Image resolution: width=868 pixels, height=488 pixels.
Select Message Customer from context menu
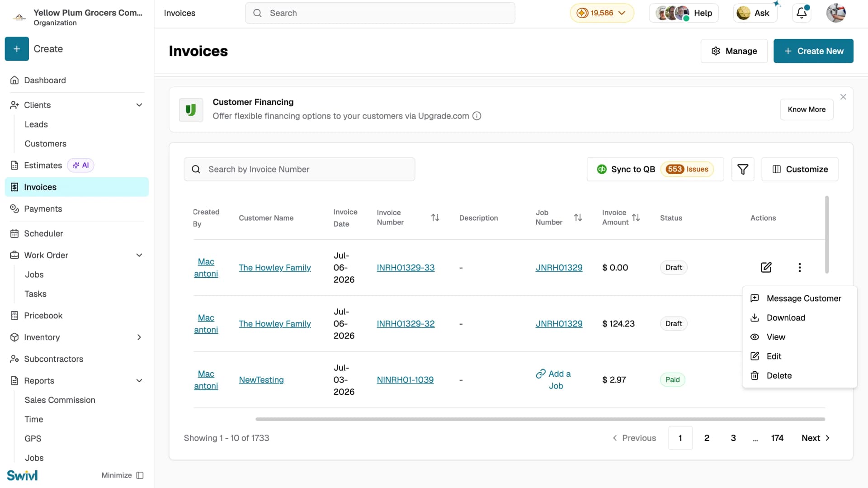[x=799, y=298]
